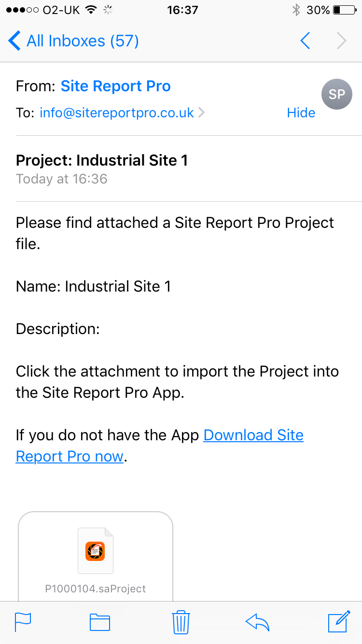Go back to All Inboxes (57)
This screenshot has height=644, width=362.
coord(74,41)
